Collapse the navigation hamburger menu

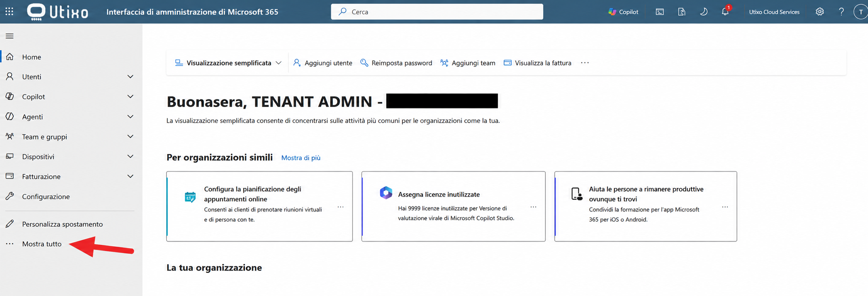pyautogui.click(x=10, y=36)
